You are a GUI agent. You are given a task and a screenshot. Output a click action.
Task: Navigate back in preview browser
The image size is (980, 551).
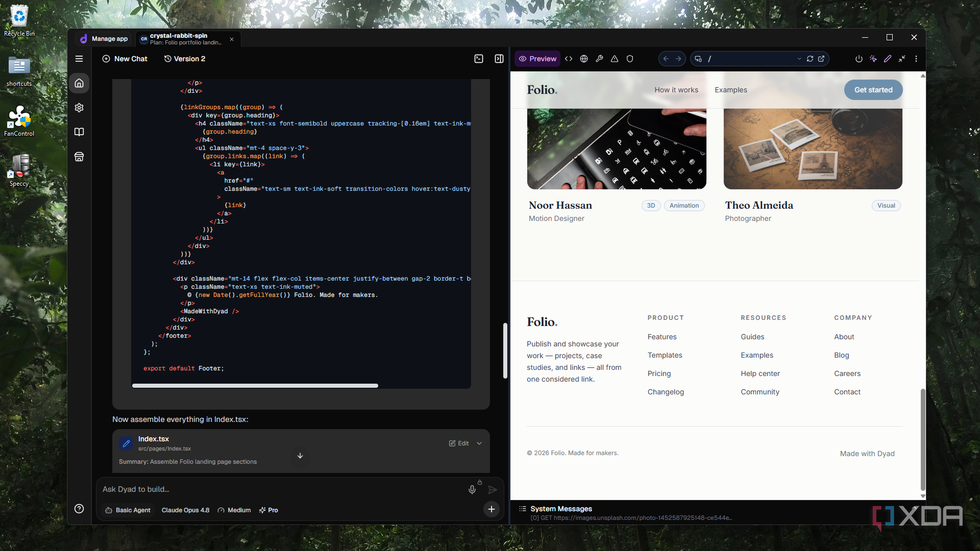click(x=666, y=59)
